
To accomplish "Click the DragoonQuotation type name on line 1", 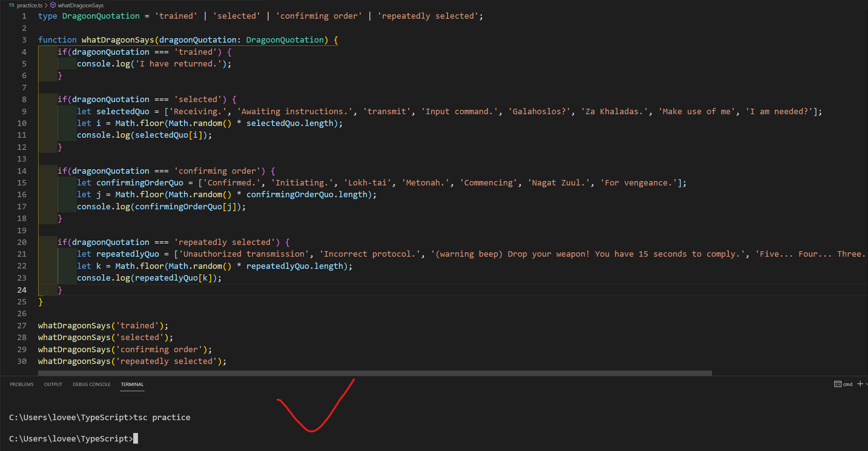I will click(101, 16).
